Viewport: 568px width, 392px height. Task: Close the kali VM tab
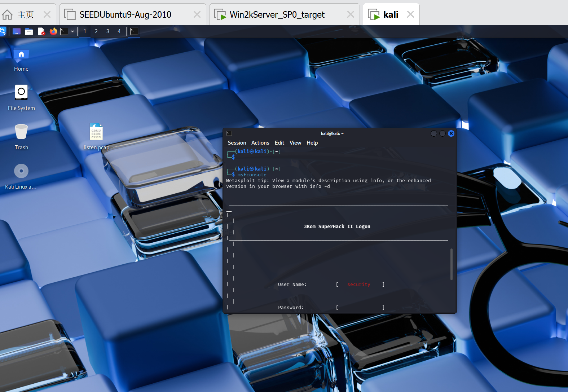[410, 14]
